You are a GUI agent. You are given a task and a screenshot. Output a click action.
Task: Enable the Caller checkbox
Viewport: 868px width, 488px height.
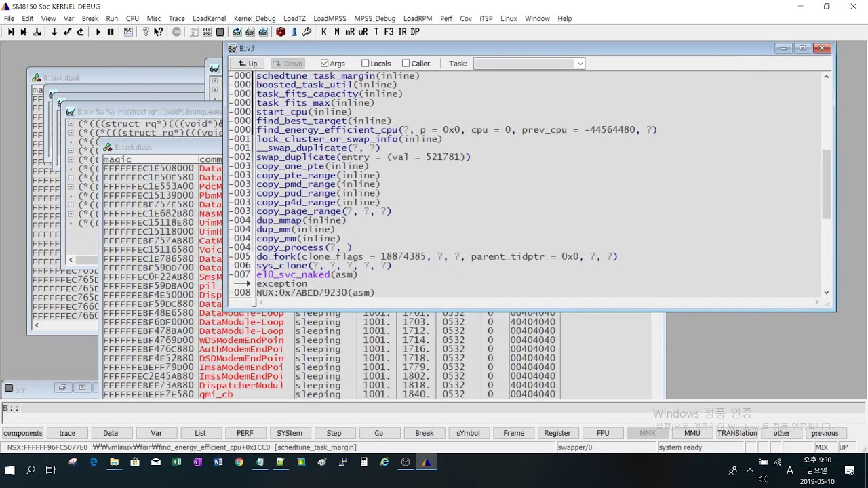click(406, 63)
